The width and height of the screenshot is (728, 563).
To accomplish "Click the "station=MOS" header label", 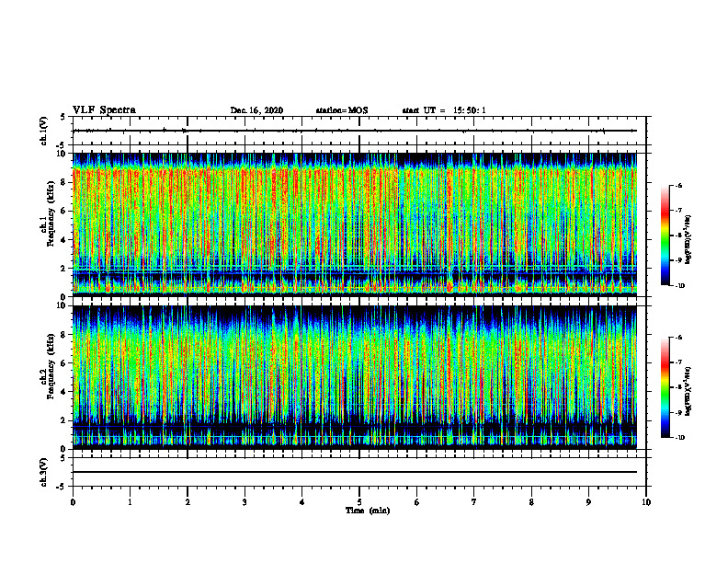I will click(x=342, y=110).
